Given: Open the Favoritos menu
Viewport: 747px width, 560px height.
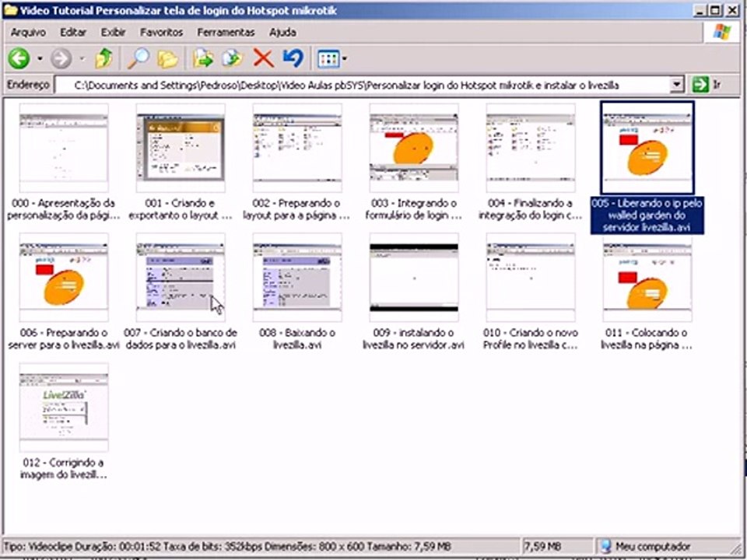Looking at the screenshot, I should (x=162, y=33).
